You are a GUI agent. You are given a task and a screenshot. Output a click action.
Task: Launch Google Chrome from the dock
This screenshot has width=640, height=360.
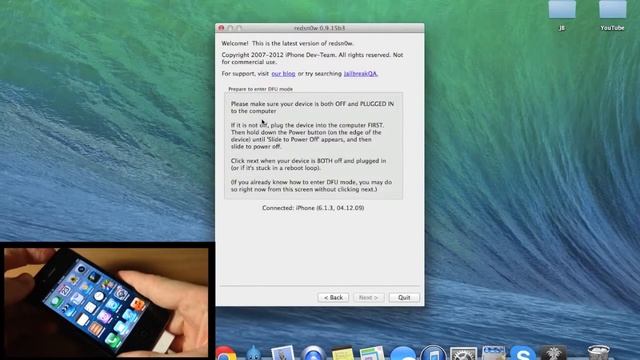pos(225,353)
